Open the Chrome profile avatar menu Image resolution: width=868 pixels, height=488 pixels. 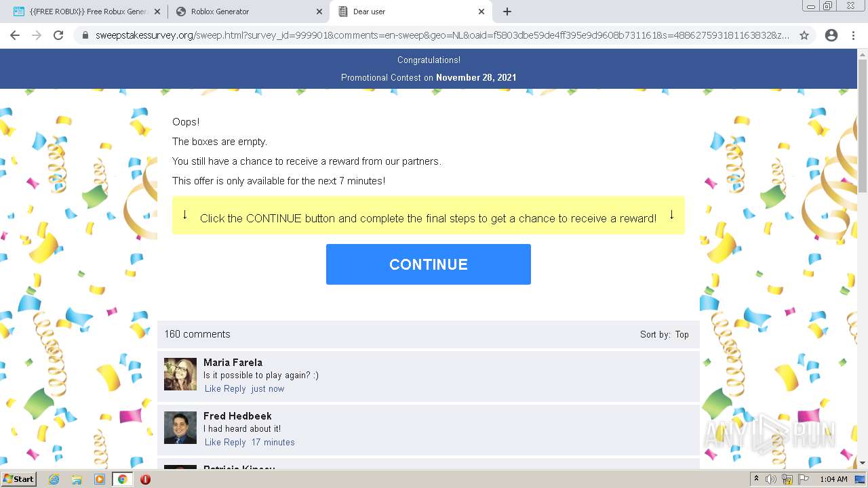[x=831, y=35]
